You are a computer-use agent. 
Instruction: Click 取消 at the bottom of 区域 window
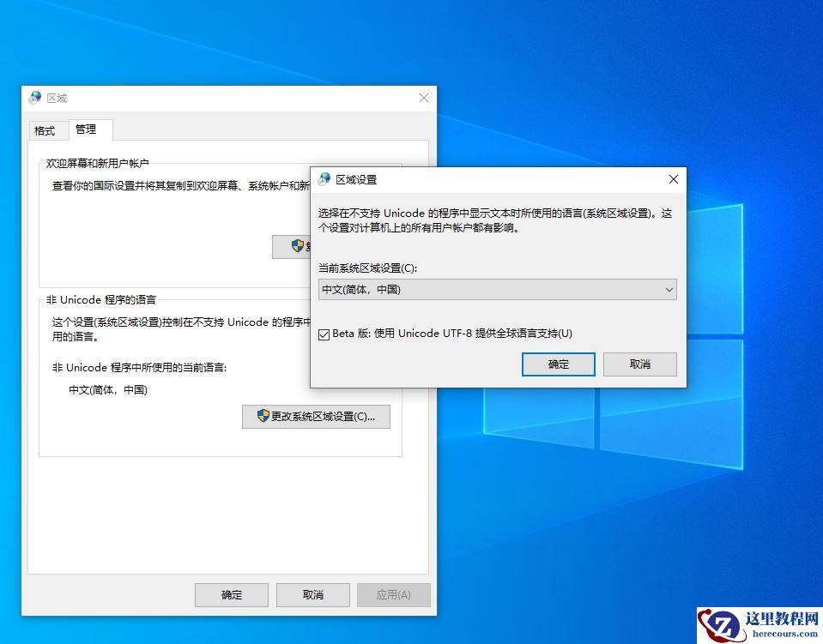click(x=312, y=594)
